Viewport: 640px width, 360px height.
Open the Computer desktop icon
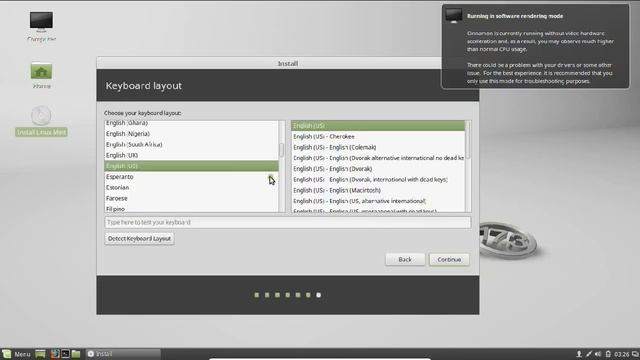(41, 26)
